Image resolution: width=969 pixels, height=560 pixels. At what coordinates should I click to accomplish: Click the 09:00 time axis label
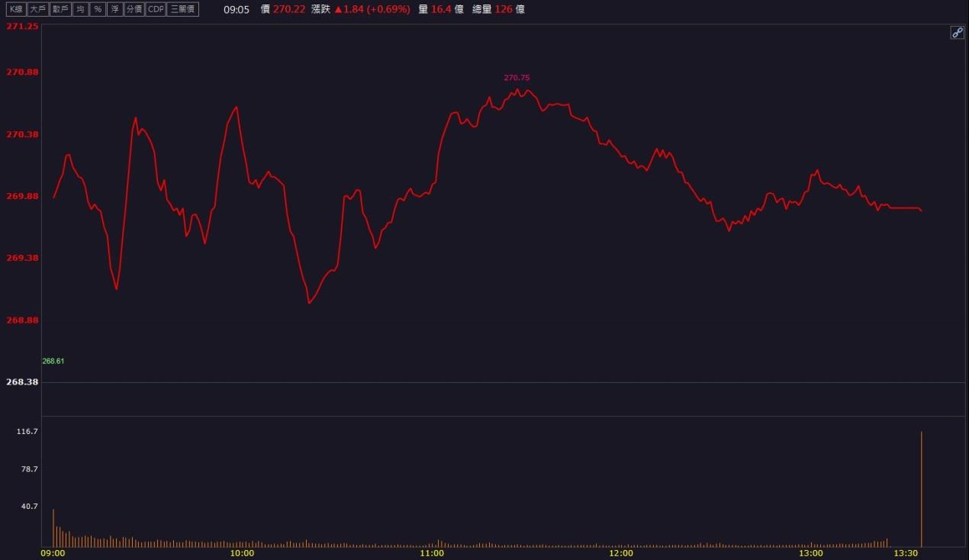click(53, 553)
